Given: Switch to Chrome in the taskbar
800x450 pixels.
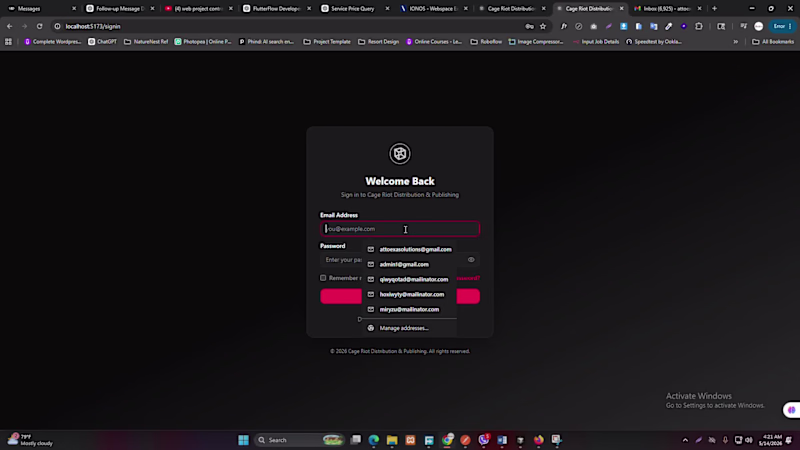Looking at the screenshot, I should coord(447,440).
